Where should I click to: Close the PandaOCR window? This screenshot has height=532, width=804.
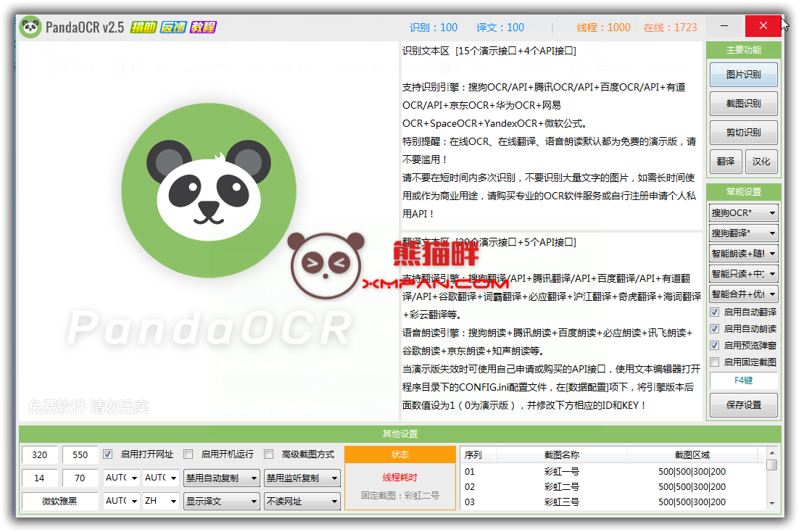tap(763, 25)
